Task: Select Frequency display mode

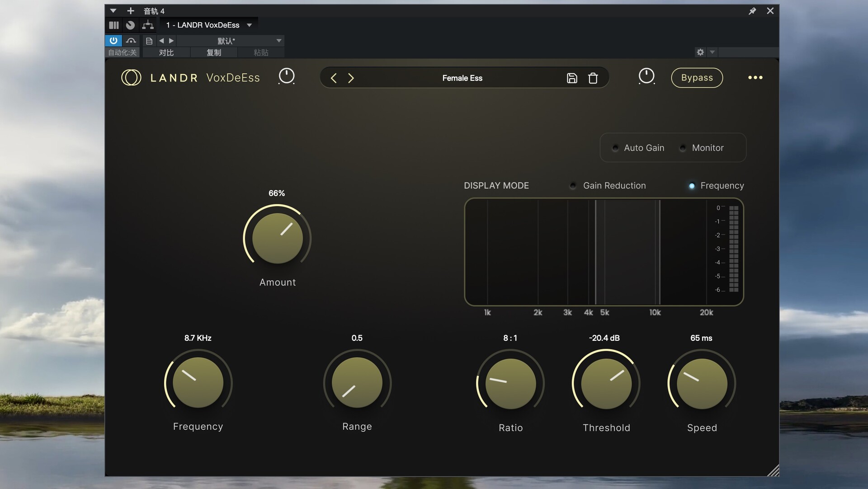Action: (692, 186)
